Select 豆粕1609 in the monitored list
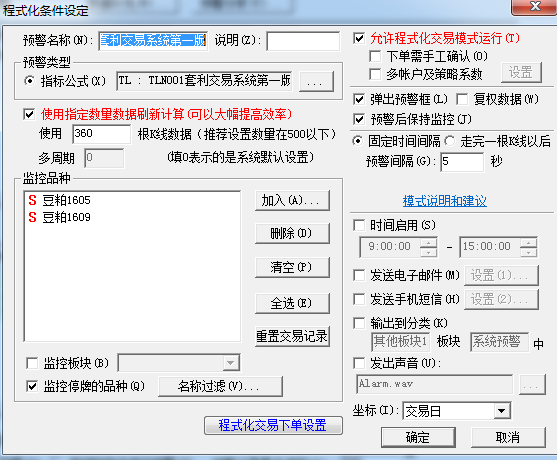Image resolution: width=557 pixels, height=460 pixels. coord(66,217)
